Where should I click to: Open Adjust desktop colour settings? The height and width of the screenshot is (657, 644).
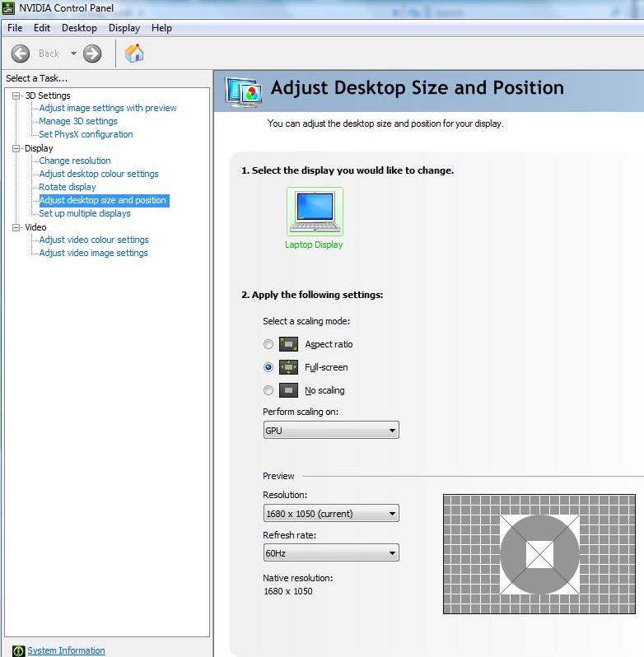[x=99, y=174]
